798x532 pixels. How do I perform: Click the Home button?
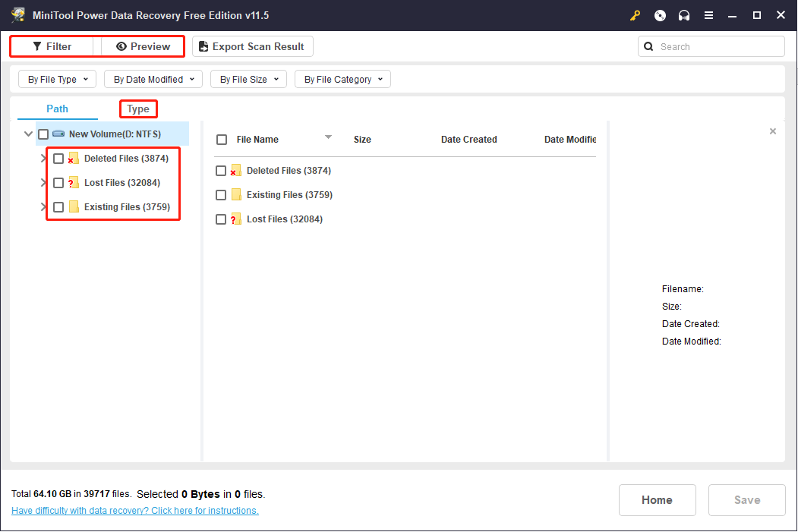pos(657,500)
